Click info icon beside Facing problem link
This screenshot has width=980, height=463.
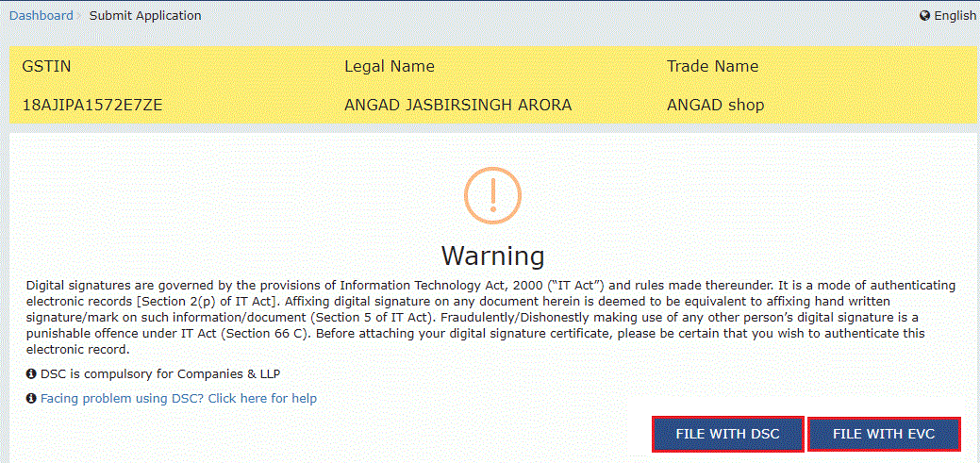click(x=31, y=399)
